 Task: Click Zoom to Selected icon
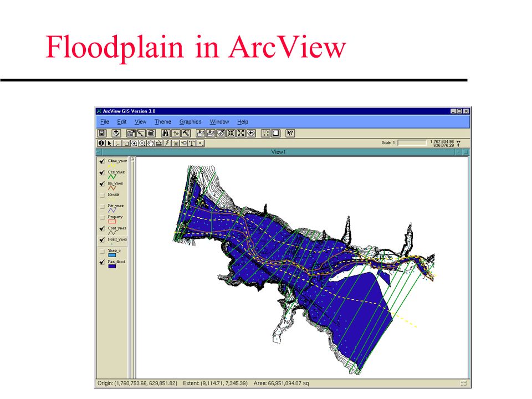(221, 133)
